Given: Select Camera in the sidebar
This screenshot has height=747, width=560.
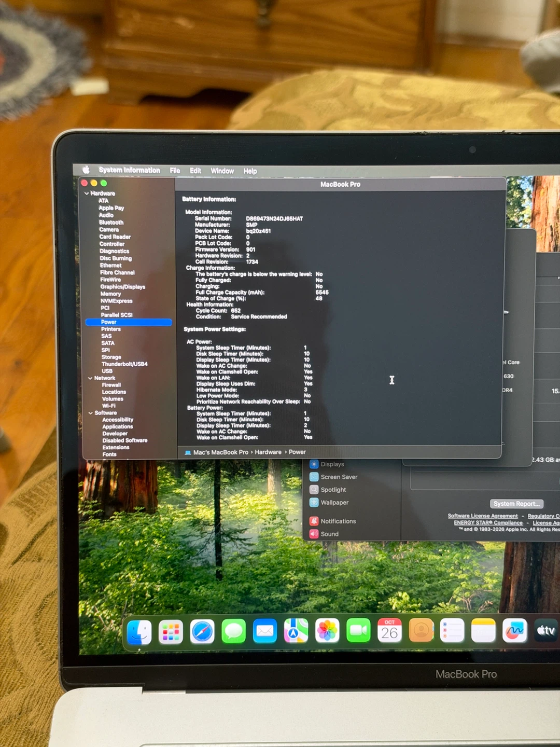Looking at the screenshot, I should click(x=109, y=230).
